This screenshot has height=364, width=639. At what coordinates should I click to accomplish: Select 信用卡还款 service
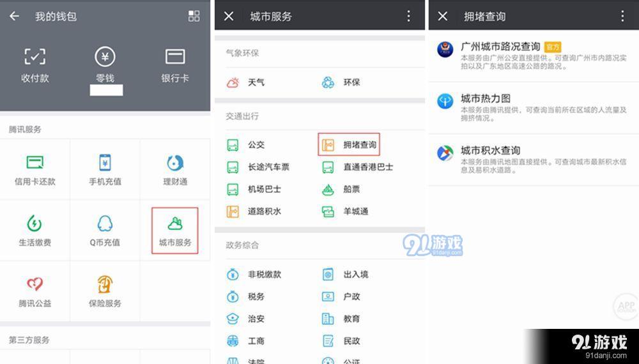(x=35, y=170)
